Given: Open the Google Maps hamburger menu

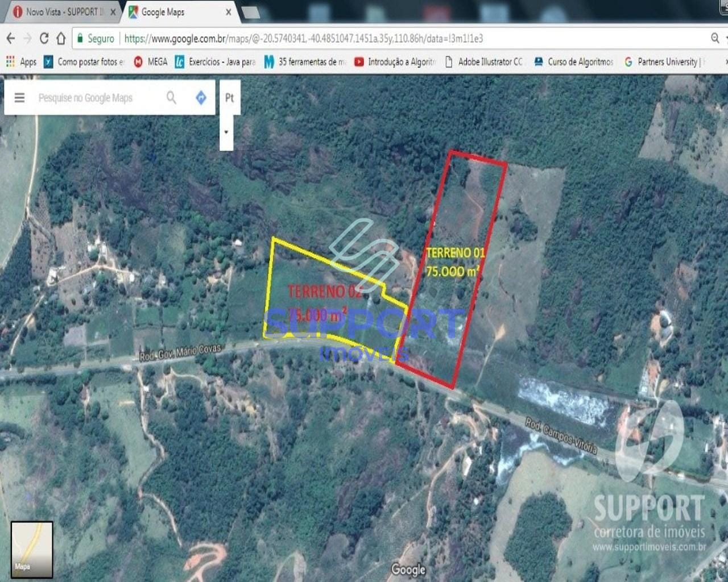Looking at the screenshot, I should [19, 98].
